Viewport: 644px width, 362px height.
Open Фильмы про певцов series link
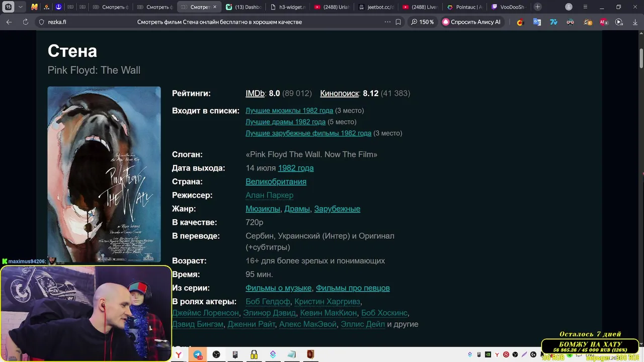(x=353, y=288)
